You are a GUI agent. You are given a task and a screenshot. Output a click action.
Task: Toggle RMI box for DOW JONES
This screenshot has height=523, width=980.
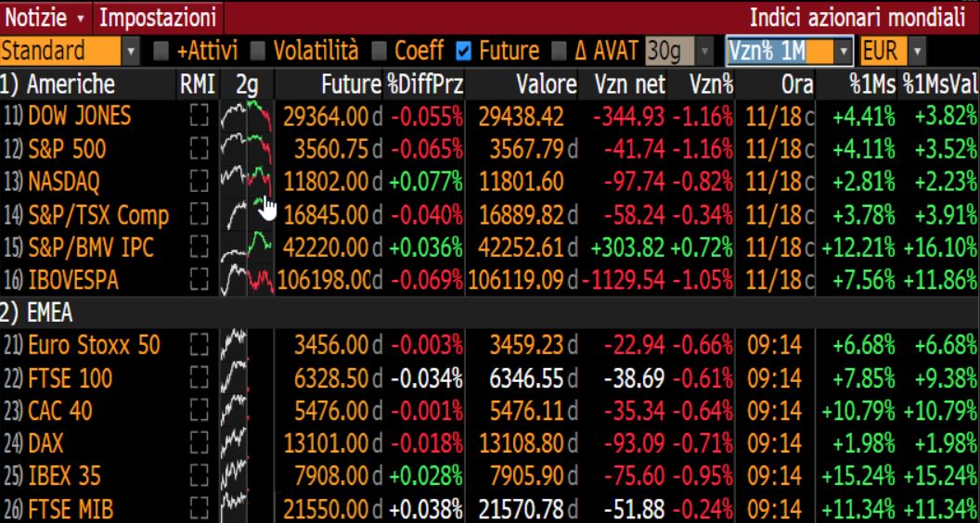point(199,116)
